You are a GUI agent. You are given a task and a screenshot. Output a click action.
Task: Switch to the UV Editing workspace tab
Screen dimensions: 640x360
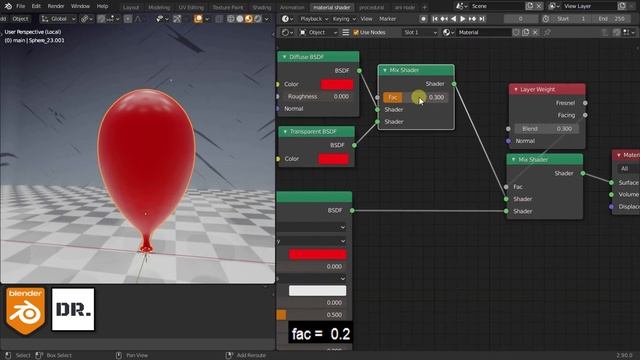[191, 7]
